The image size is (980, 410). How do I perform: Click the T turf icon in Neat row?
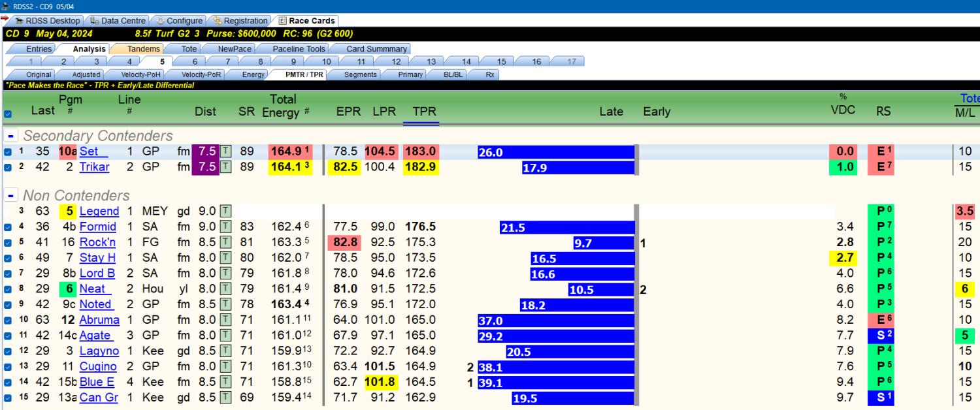click(225, 289)
